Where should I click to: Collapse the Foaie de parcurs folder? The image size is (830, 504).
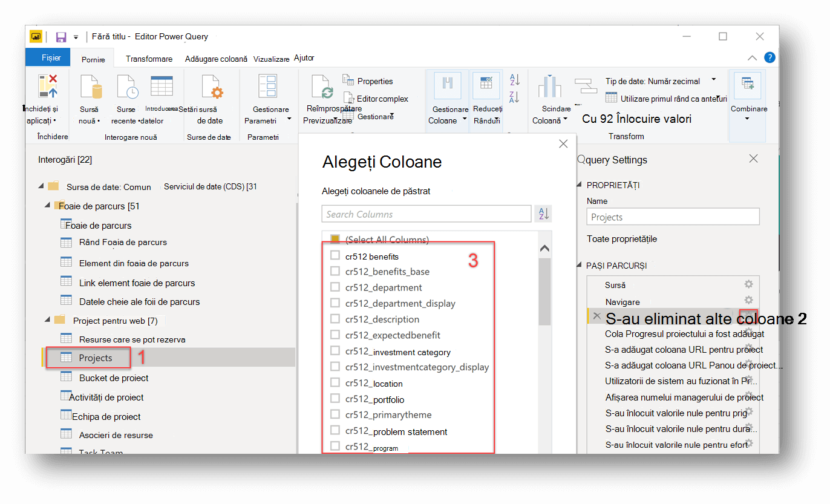48,206
